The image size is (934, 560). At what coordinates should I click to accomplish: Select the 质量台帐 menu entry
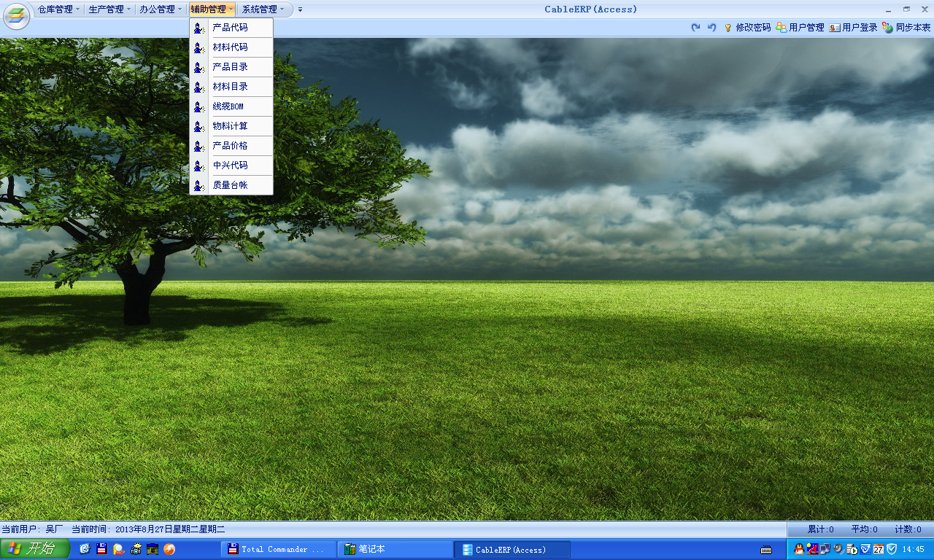230,185
